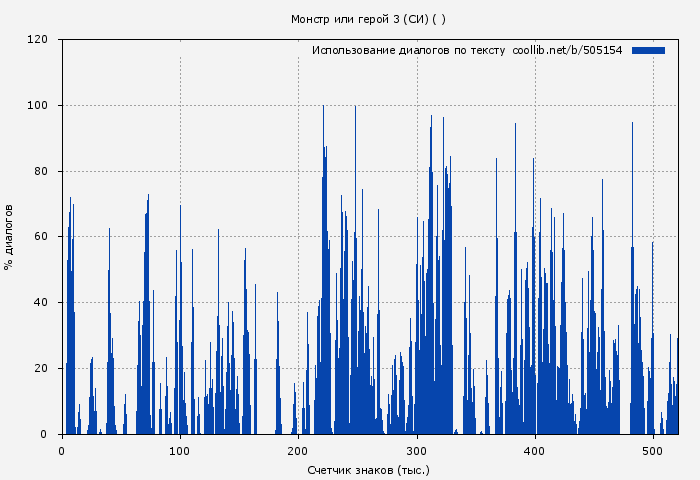Pick the 40 y-axis tick label
The height and width of the screenshot is (480, 700).
click(x=41, y=303)
